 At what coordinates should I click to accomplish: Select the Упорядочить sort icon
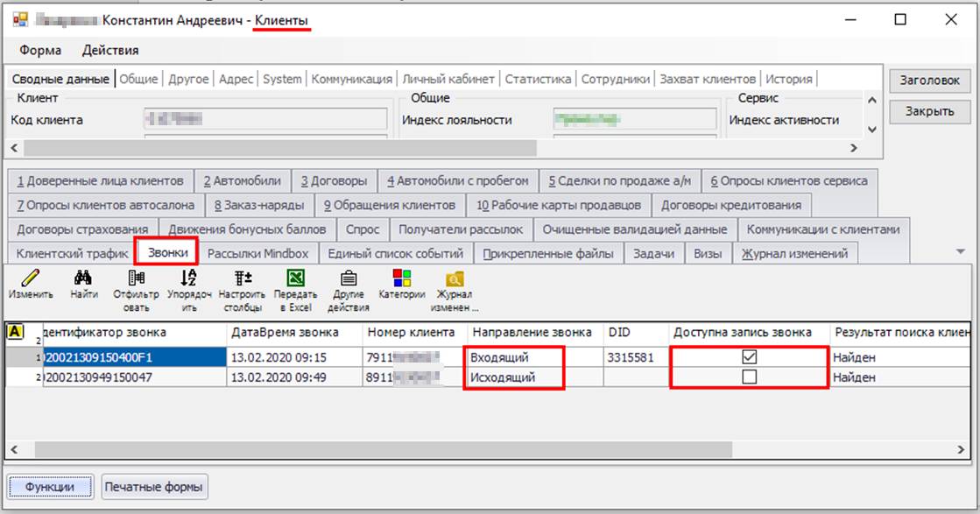click(188, 278)
